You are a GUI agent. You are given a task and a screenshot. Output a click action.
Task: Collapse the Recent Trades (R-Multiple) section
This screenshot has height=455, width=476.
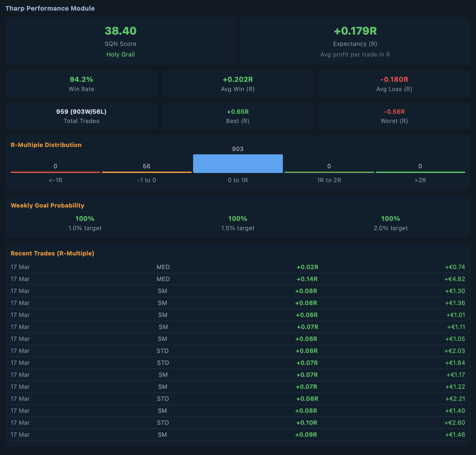point(52,253)
